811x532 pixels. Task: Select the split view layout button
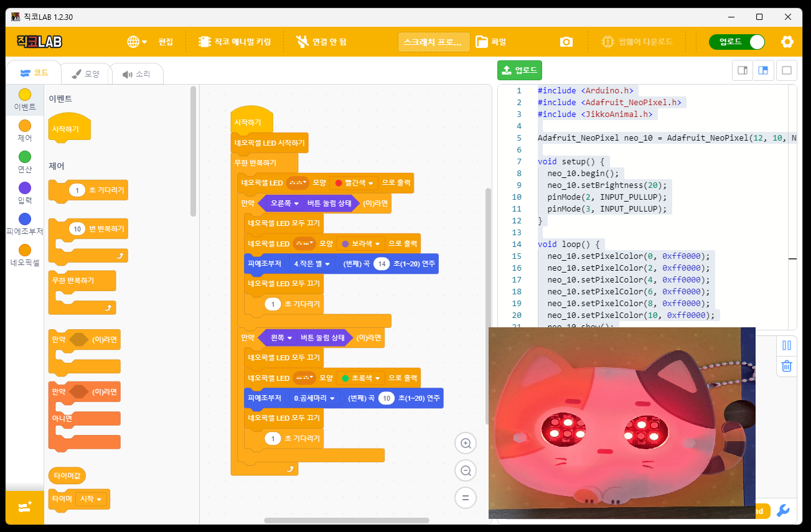click(x=764, y=70)
